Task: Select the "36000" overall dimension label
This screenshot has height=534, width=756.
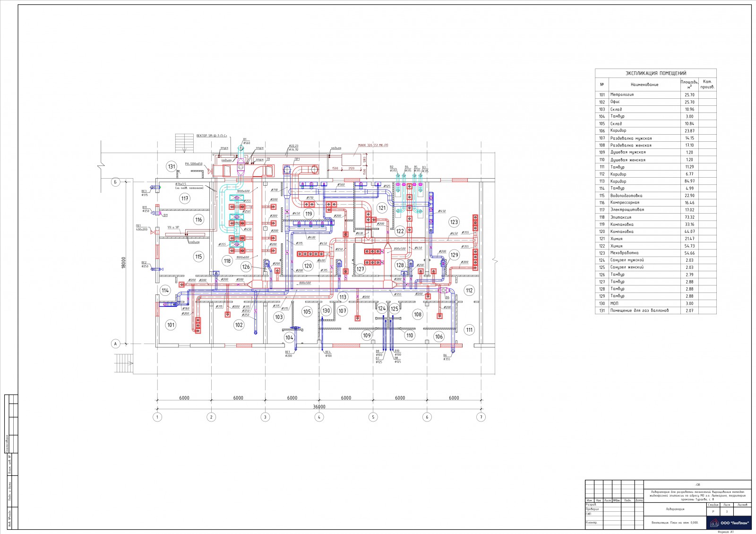Action: pos(319,407)
